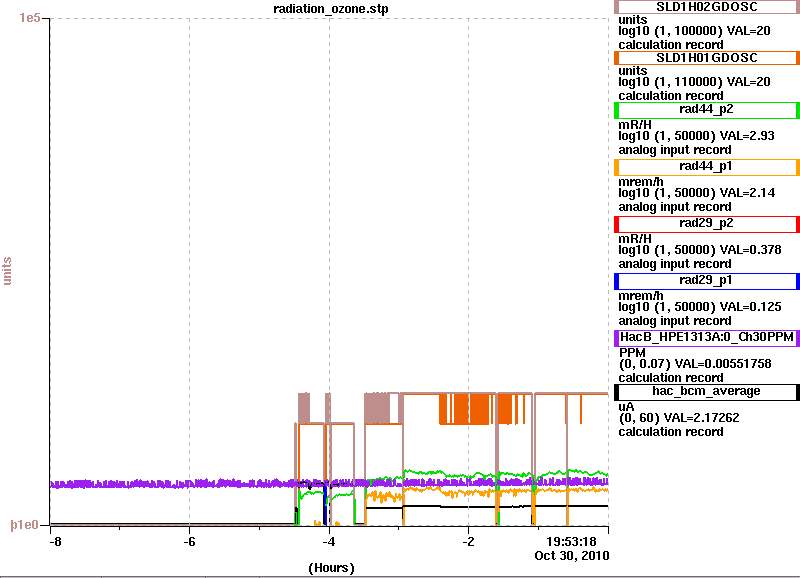Screen dimensions: 800x578
Task: Click mR/H units under rad44_p2
Action: (635, 124)
